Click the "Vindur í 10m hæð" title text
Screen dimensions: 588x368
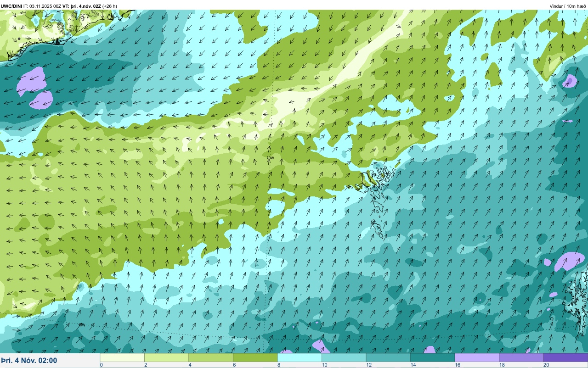(567, 6)
